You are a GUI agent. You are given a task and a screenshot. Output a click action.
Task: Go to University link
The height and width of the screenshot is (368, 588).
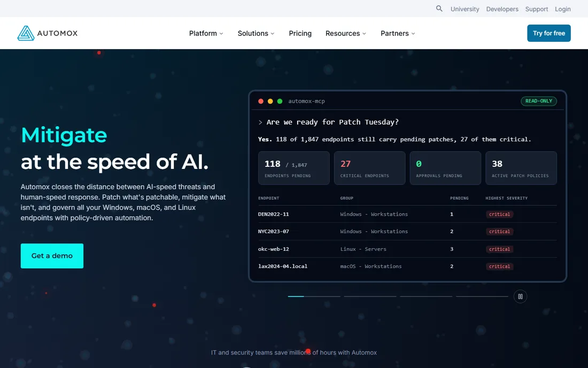[465, 9]
